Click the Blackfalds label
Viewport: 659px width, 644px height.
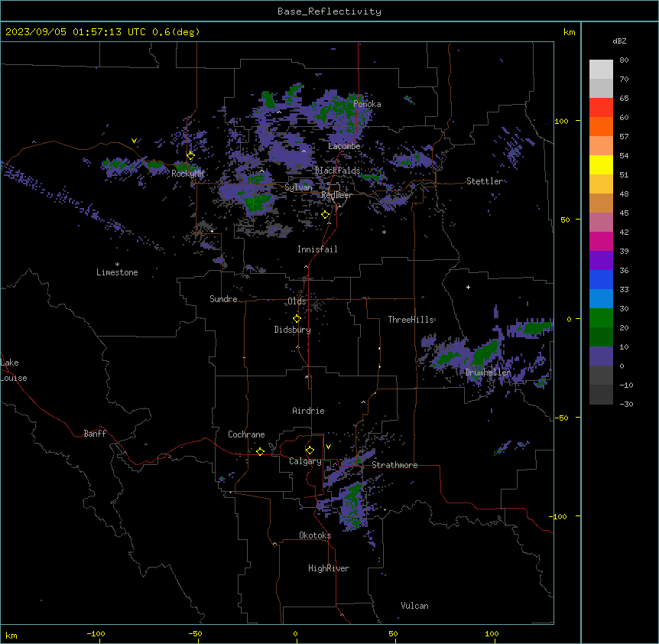click(337, 171)
